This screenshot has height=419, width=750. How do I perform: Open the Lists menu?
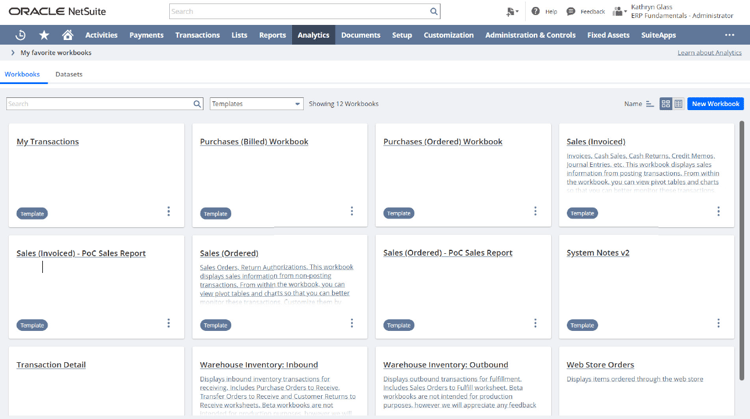239,35
